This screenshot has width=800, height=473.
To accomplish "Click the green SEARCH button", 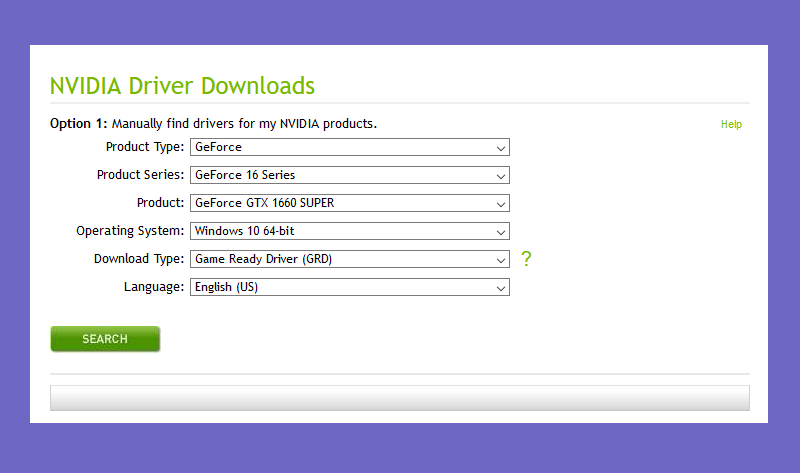I will point(105,339).
